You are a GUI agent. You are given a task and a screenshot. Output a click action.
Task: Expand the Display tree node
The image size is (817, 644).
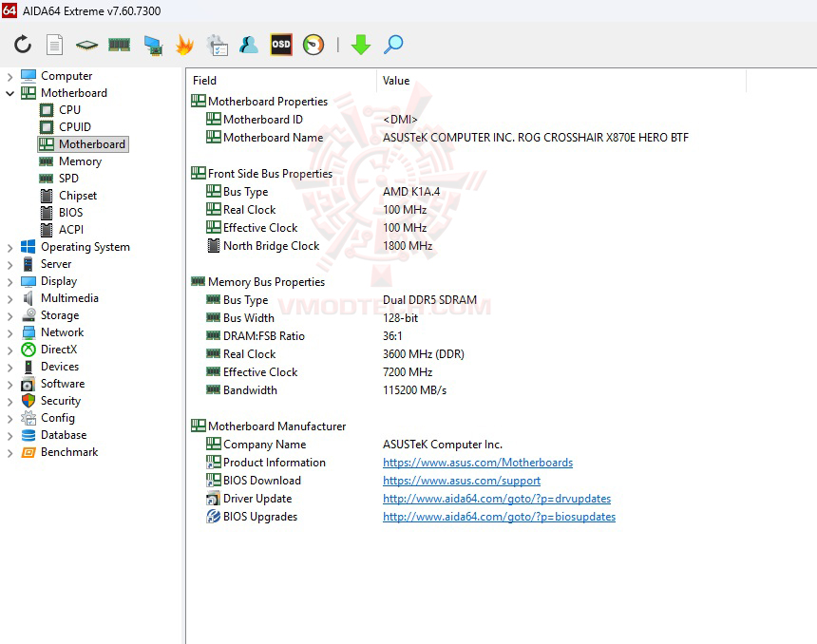(x=9, y=282)
